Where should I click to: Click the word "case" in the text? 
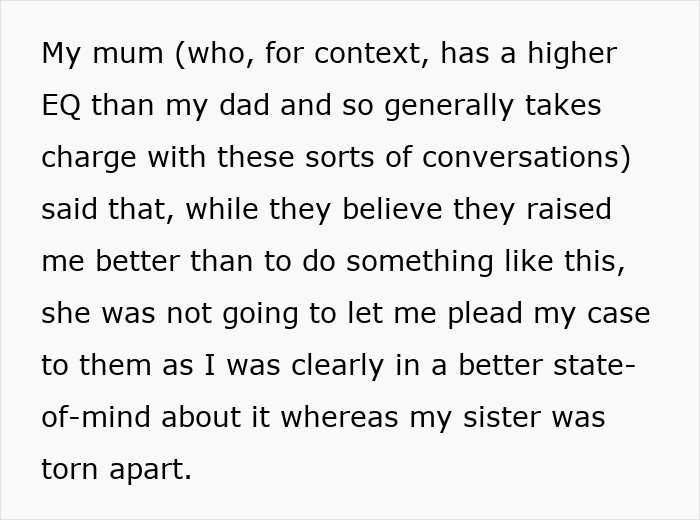619,314
